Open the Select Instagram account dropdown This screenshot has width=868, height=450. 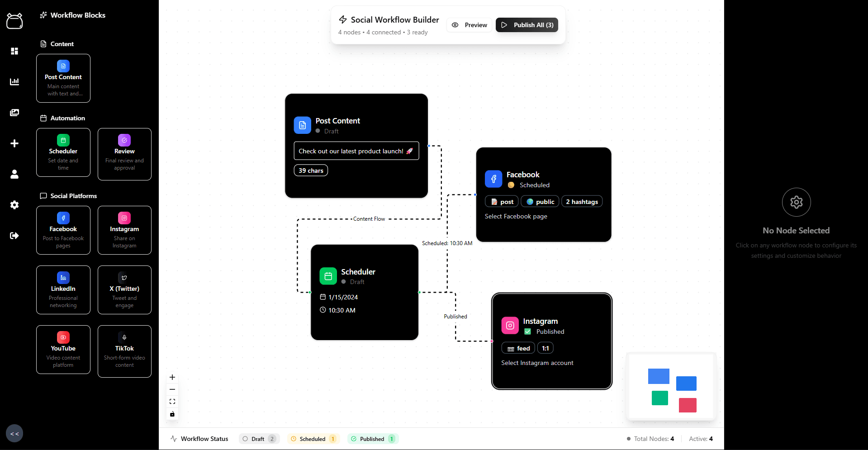pos(537,362)
